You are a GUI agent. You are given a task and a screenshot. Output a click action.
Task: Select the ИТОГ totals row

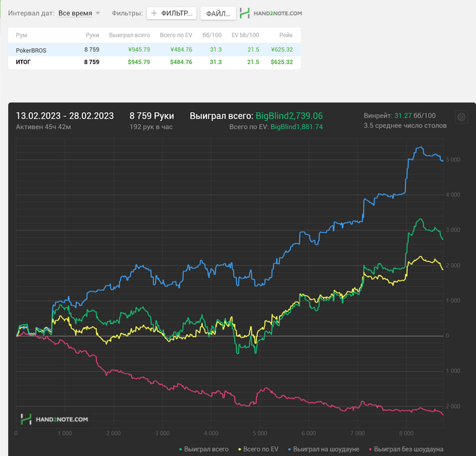click(154, 63)
